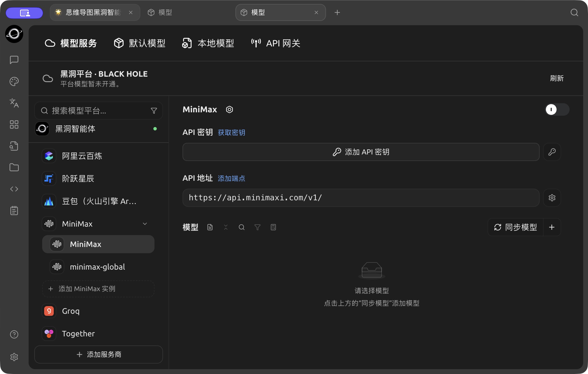Click the collapse arrows icon in model toolbar
This screenshot has width=588, height=374.
(x=226, y=227)
